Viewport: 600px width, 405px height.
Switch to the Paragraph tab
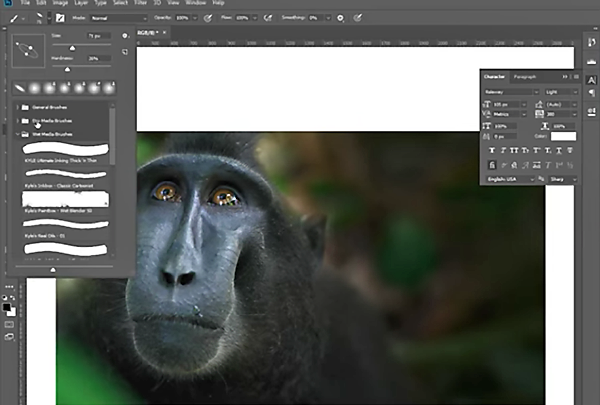(525, 77)
